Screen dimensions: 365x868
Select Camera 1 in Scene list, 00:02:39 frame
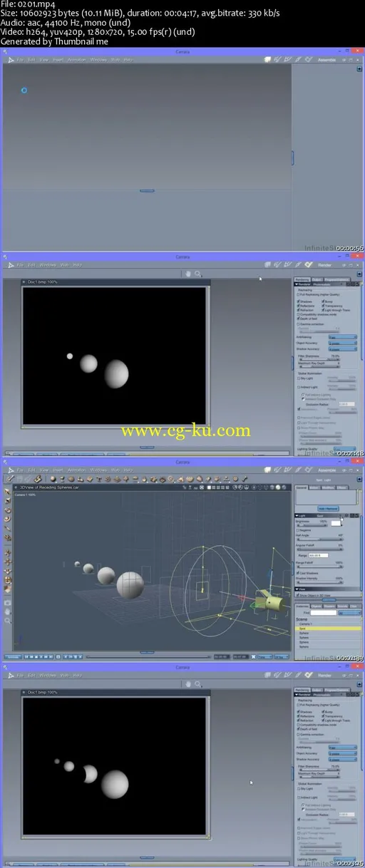tap(306, 624)
